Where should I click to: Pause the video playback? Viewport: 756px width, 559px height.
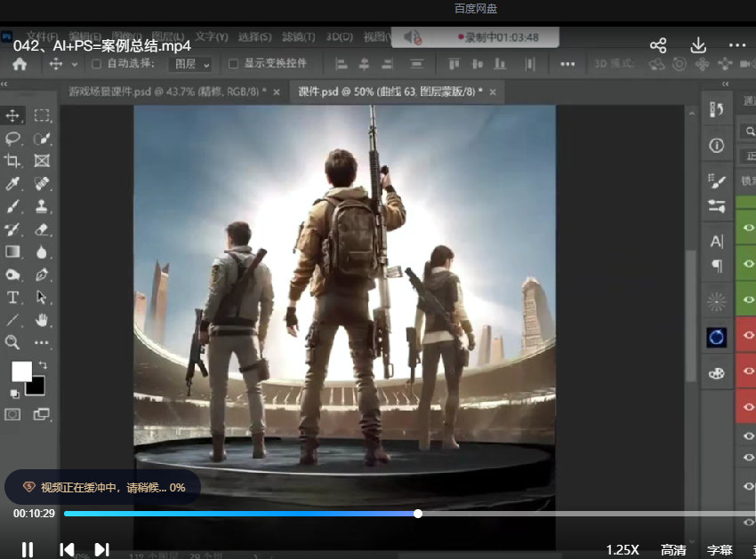(x=28, y=550)
